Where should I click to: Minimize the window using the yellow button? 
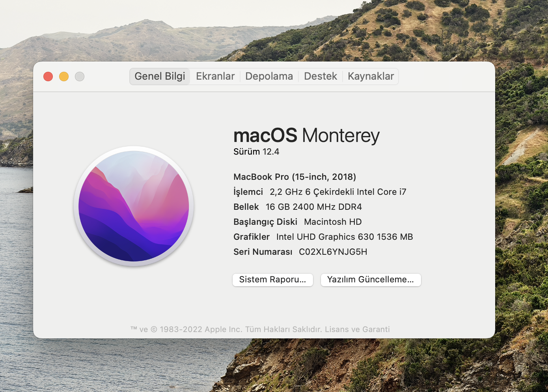(64, 77)
